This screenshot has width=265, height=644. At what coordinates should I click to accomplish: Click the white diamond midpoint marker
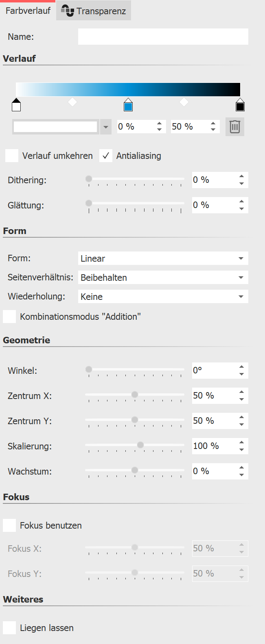pos(72,102)
